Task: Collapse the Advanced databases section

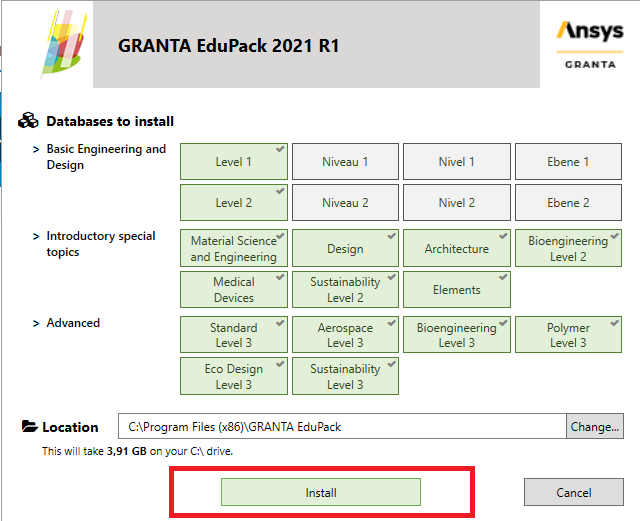Action: pyautogui.click(x=36, y=323)
